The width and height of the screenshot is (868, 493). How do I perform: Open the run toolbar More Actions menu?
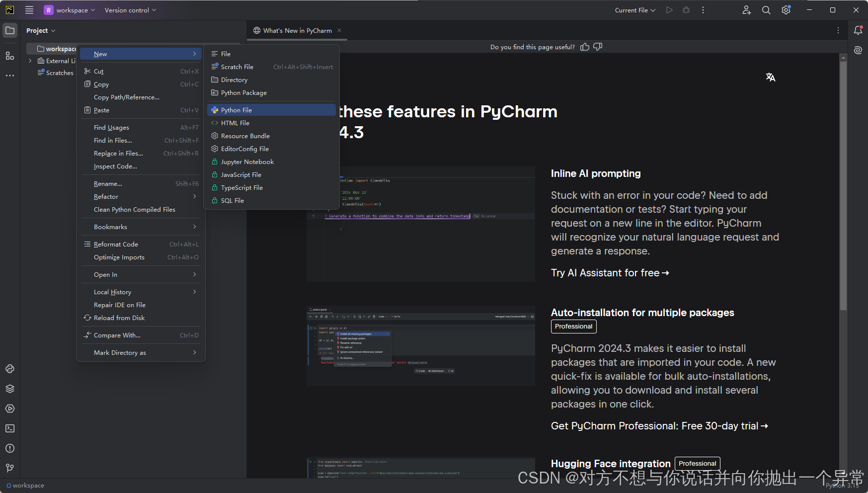click(x=703, y=10)
